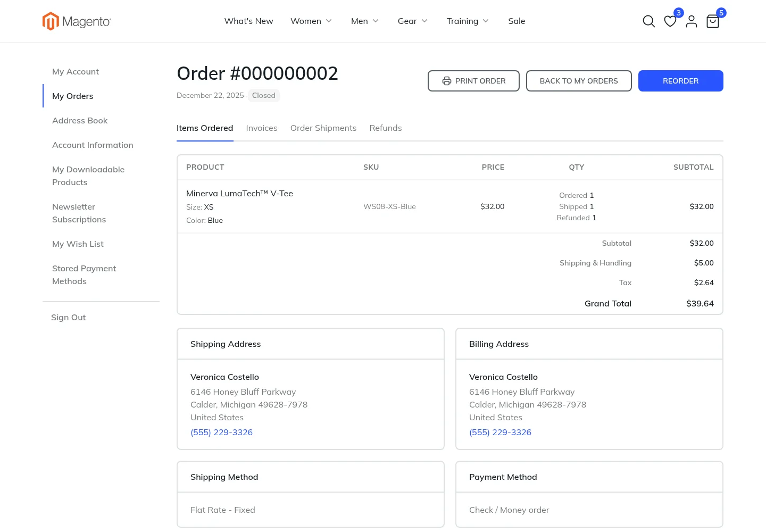The width and height of the screenshot is (766, 532).
Task: Select the Items Ordered tab
Action: click(x=205, y=128)
